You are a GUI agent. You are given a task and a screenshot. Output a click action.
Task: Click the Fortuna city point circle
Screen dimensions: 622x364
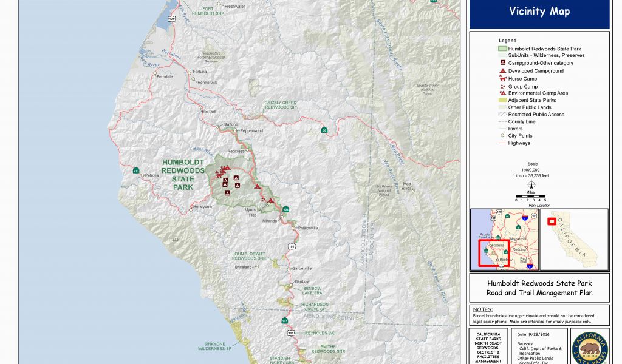tap(190, 72)
